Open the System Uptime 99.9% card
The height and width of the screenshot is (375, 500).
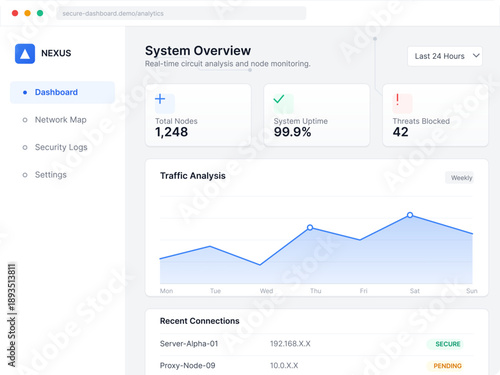317,115
